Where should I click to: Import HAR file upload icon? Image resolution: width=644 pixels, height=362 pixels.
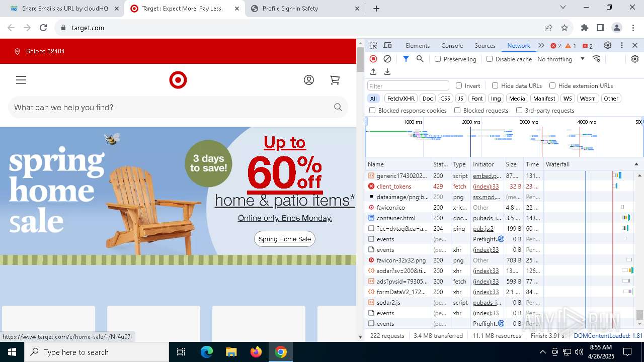pyautogui.click(x=373, y=72)
